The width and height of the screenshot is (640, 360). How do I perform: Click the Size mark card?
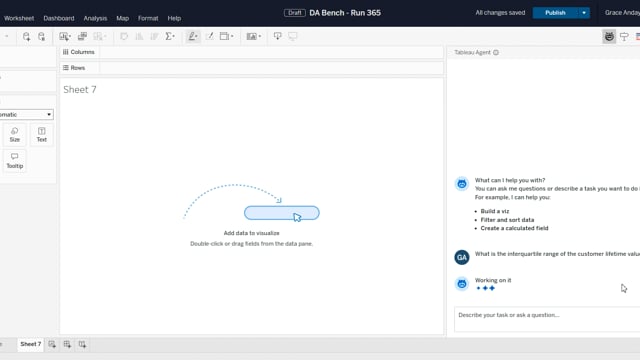point(15,134)
